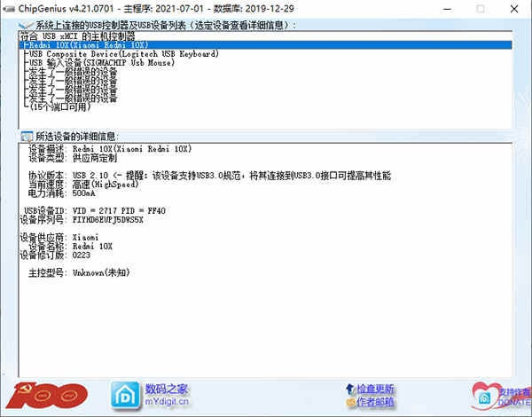Screen dimensions: 532x417
Task: Click the donate heart icon
Action: pyautogui.click(x=484, y=396)
